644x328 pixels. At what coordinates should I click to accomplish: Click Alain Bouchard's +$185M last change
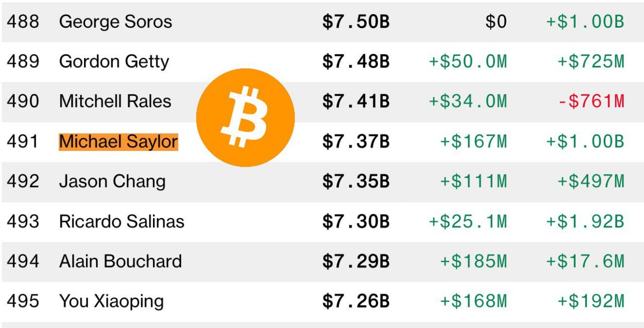[x=473, y=261]
